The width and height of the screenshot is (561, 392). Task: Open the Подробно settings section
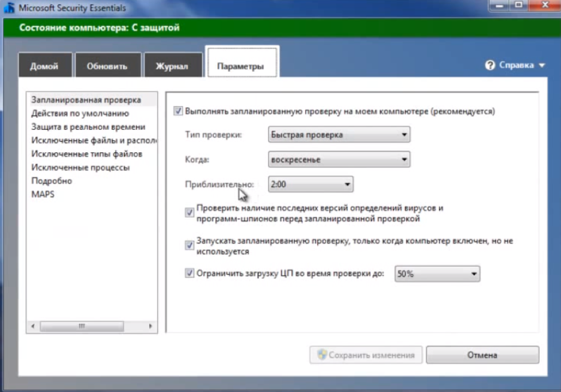click(x=91, y=181)
